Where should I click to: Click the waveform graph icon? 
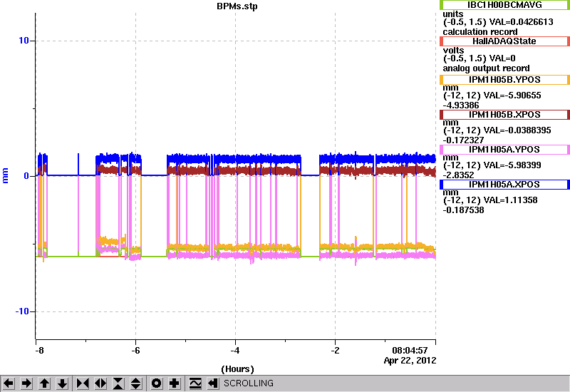(195, 383)
